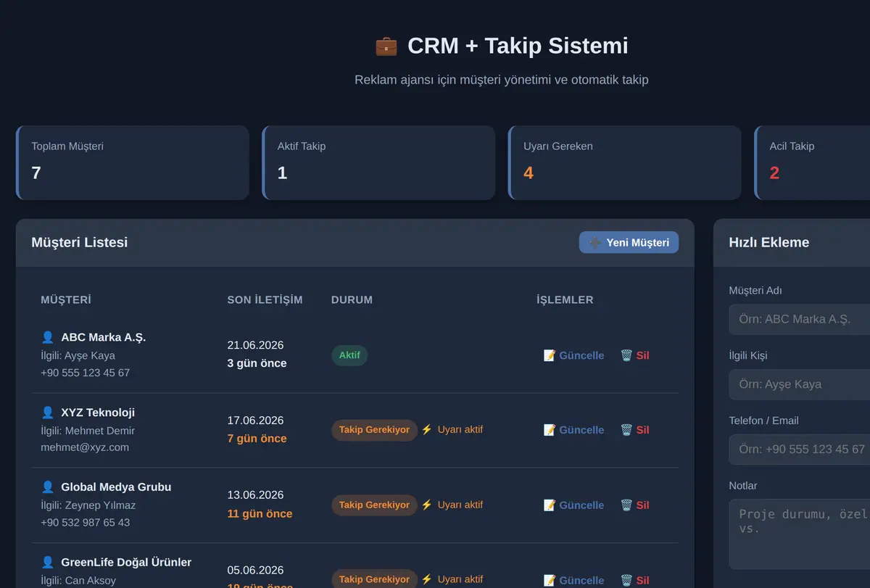The height and width of the screenshot is (588, 870).
Task: Click the date 21.06.2026
Action: pyautogui.click(x=255, y=345)
